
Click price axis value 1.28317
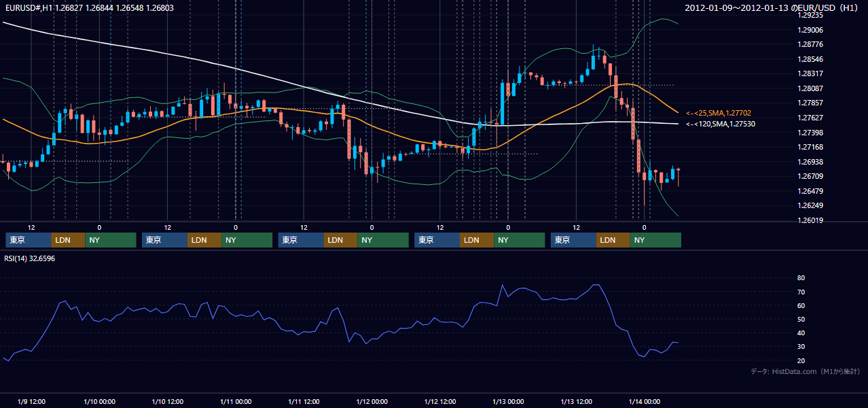click(810, 73)
